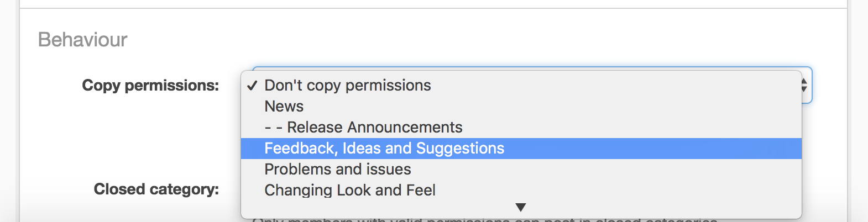868x222 pixels.
Task: Select "Feedback, Ideas and Suggestions" highlighted option
Action: point(384,149)
